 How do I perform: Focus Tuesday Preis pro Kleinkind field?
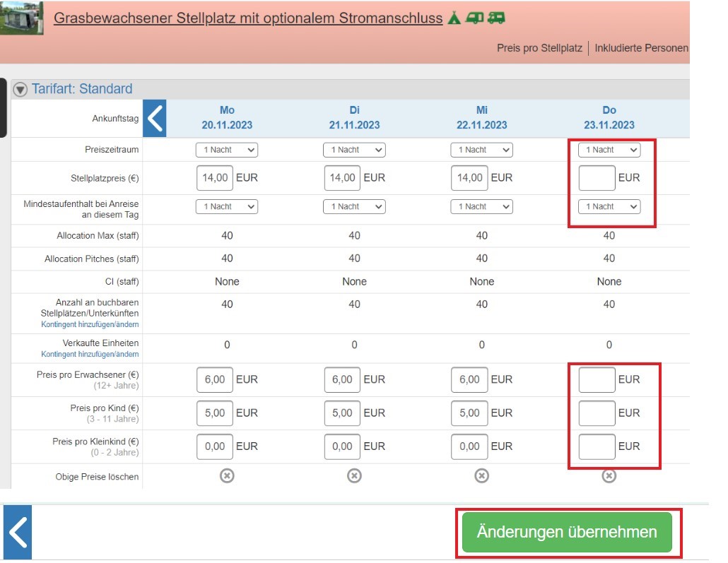(342, 446)
